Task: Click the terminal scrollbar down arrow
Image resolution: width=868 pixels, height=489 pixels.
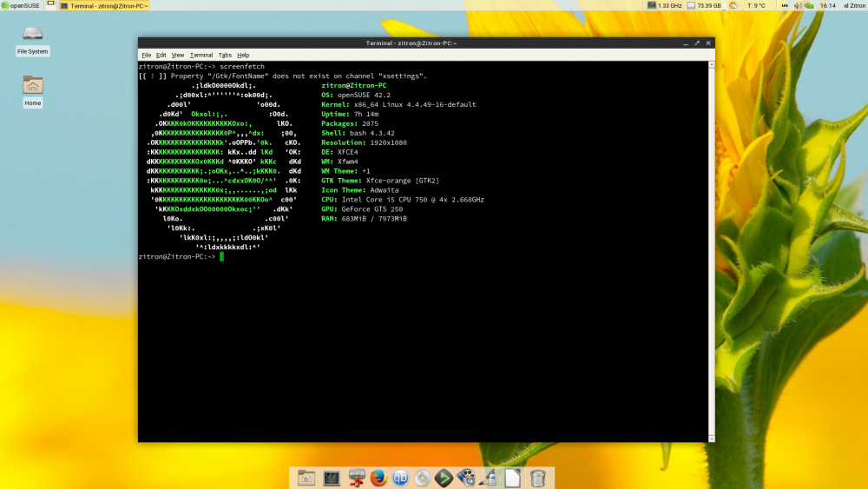Action: click(x=712, y=439)
